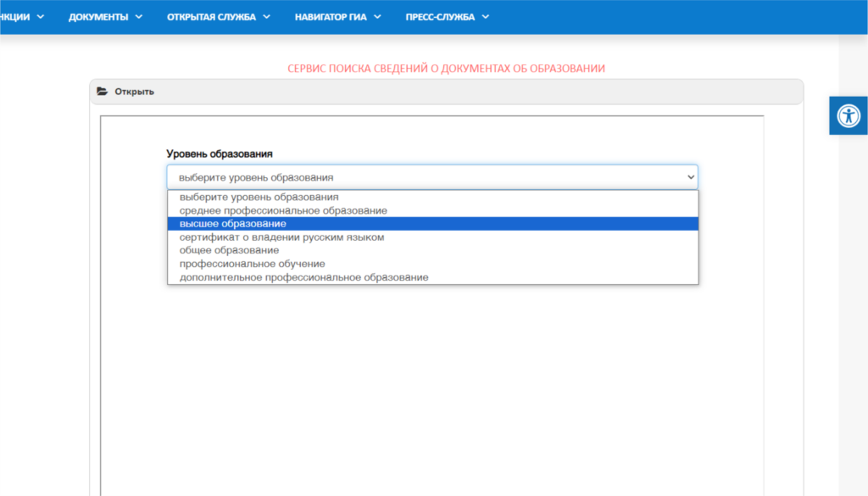
Task: Select 'дополнительное профессиональное образование' option
Action: pyautogui.click(x=303, y=277)
